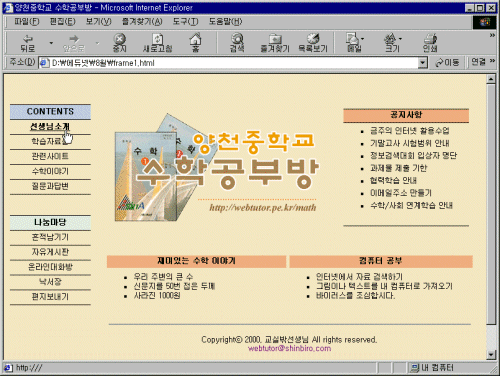Expand the font size (크기) dropdown arrow

pos(400,39)
